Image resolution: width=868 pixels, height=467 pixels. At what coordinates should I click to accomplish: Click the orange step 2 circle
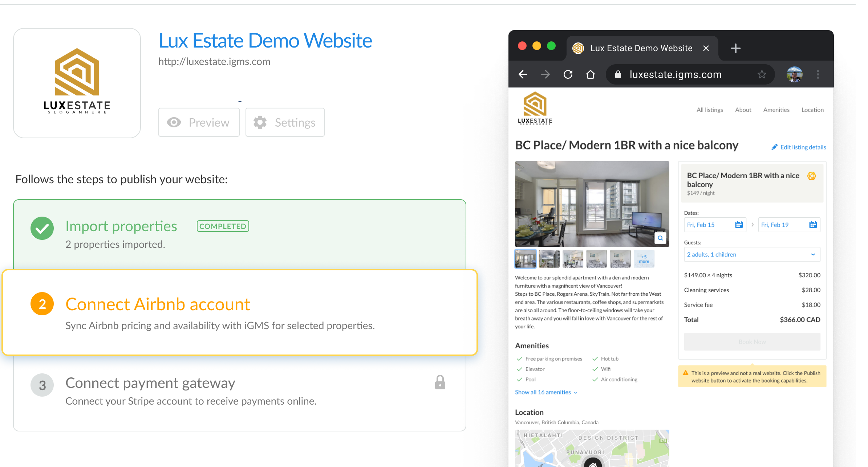click(42, 304)
